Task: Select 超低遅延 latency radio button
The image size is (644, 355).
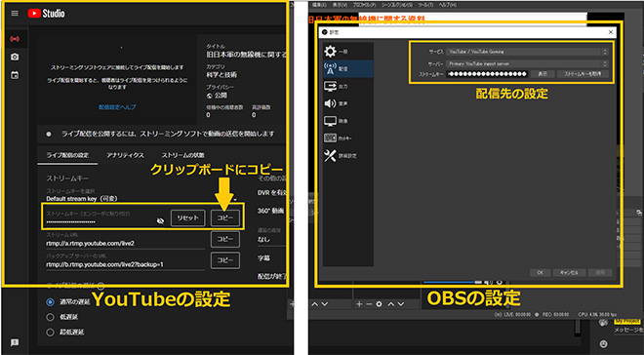Action: coord(50,332)
